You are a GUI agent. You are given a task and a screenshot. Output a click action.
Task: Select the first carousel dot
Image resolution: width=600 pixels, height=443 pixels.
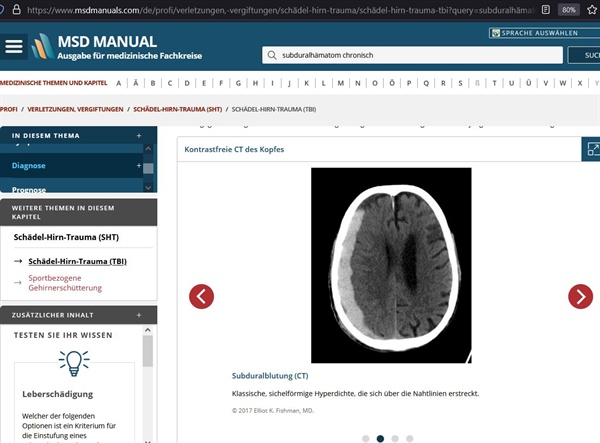[x=365, y=438]
